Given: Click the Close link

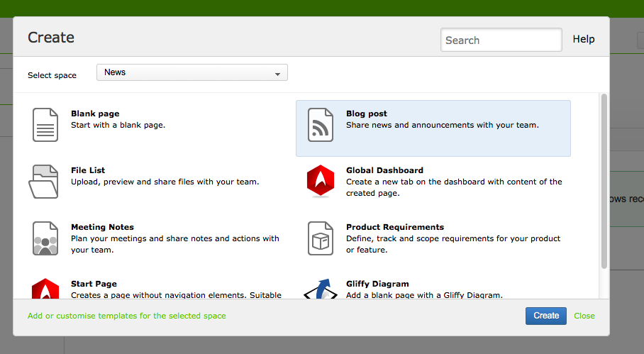Looking at the screenshot, I should click(x=584, y=316).
